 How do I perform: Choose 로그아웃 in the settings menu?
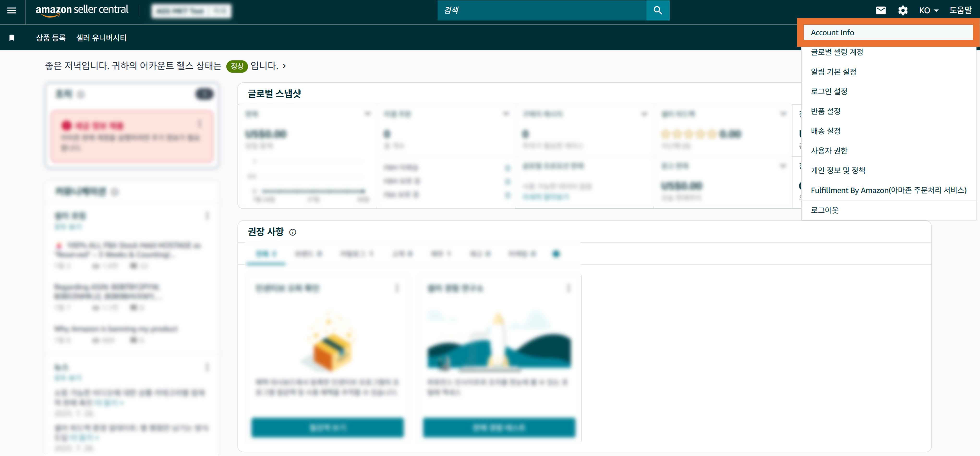click(x=824, y=210)
